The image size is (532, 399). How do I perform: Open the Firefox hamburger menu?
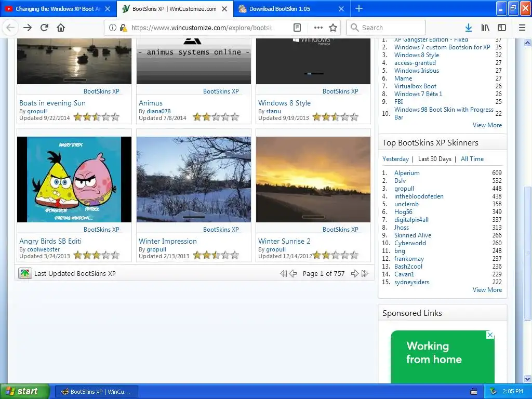tap(522, 28)
